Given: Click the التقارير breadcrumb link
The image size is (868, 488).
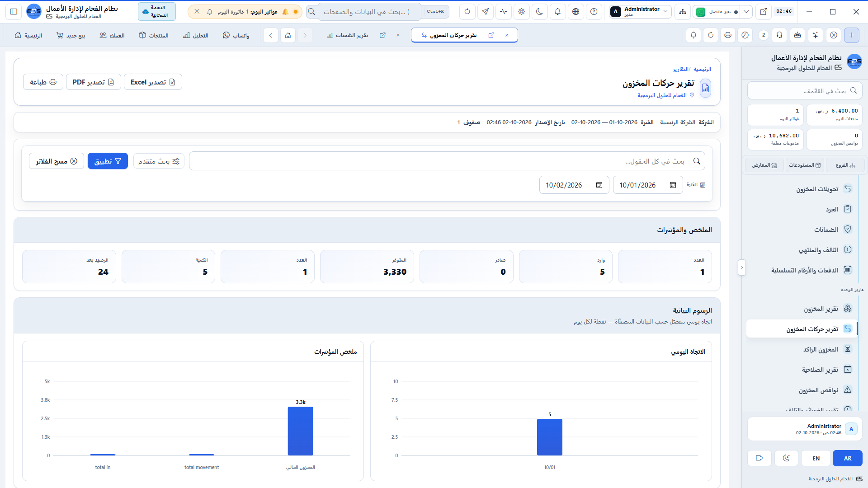Looking at the screenshot, I should tap(680, 69).
